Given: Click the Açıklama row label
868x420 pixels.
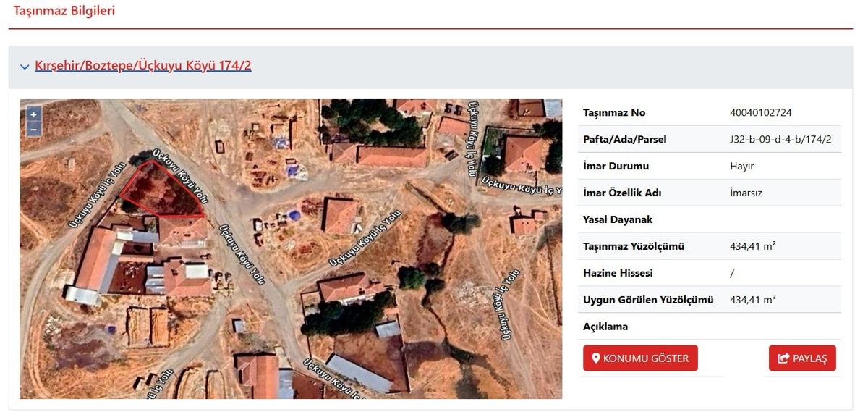Looking at the screenshot, I should tap(605, 327).
